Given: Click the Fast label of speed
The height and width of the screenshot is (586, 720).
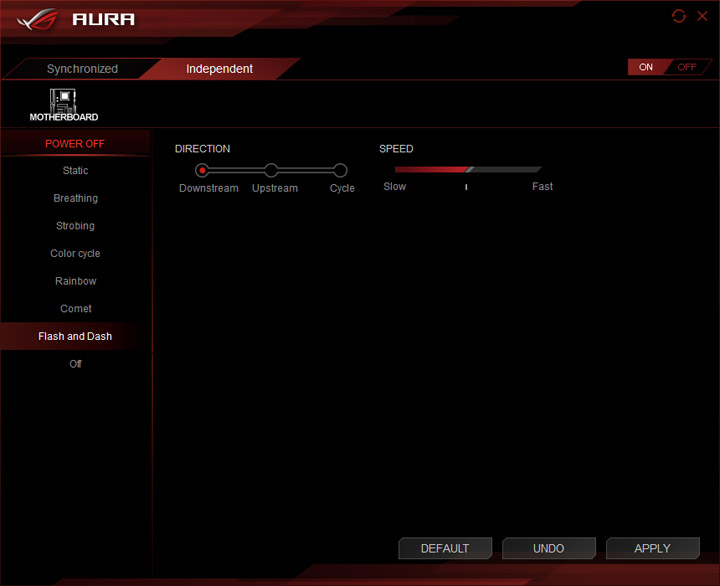Looking at the screenshot, I should click(x=542, y=186).
